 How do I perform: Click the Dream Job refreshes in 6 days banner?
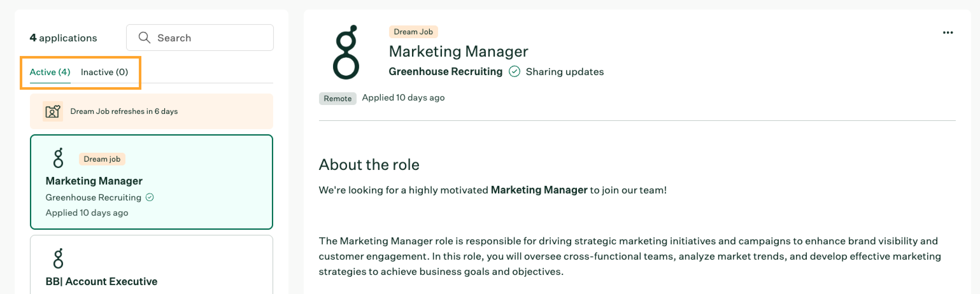pyautogui.click(x=152, y=111)
